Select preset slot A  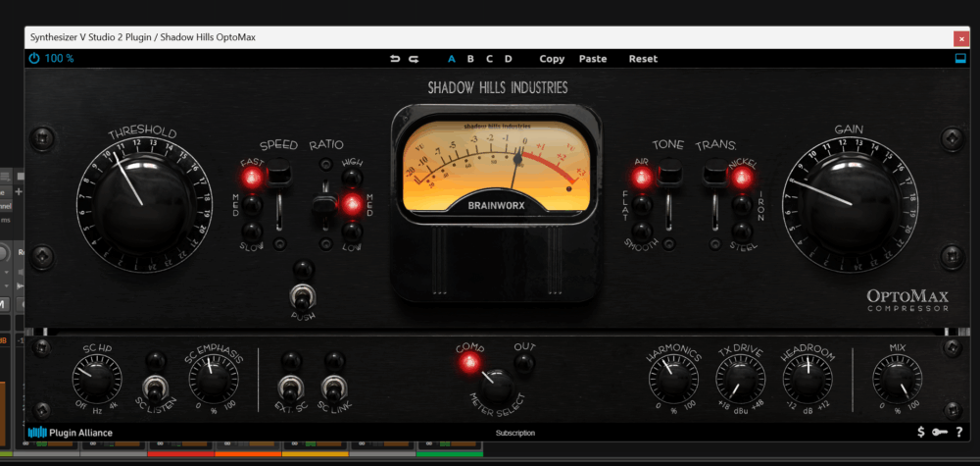click(x=451, y=59)
